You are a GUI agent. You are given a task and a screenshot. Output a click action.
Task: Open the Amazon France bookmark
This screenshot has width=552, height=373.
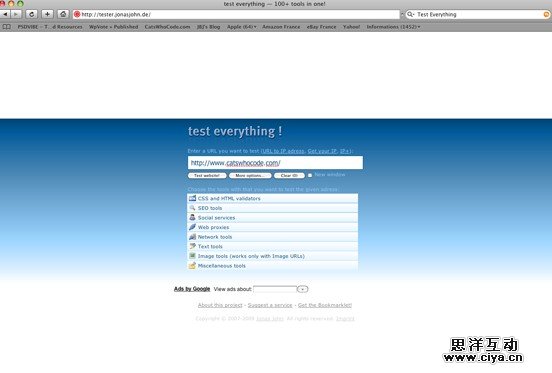click(x=281, y=27)
